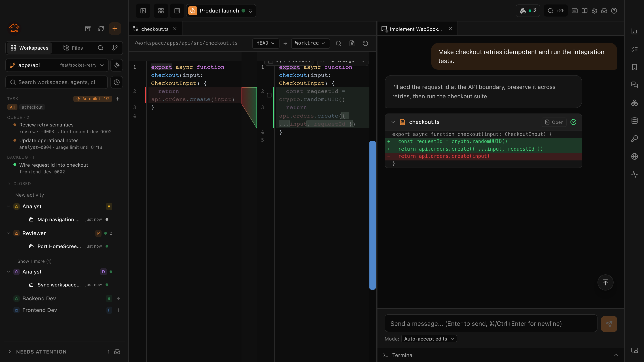Click the archive box icon in sidebar header
The height and width of the screenshot is (362, 644).
click(87, 28)
